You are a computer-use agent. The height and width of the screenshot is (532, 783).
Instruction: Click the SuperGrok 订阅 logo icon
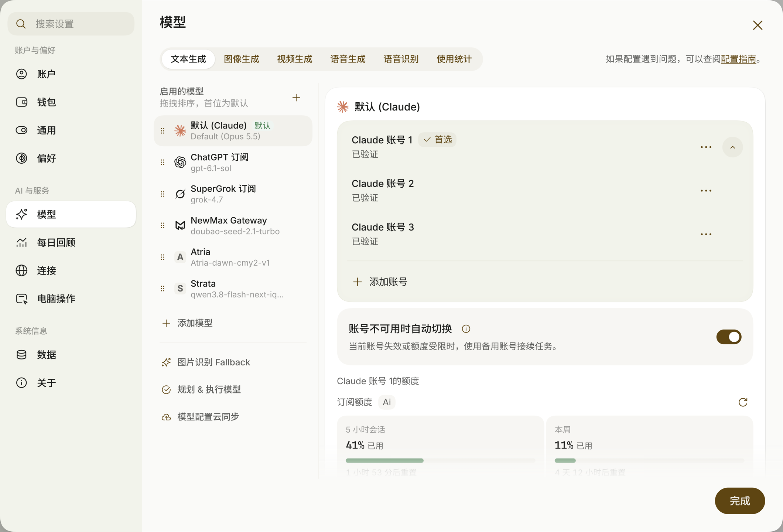click(x=180, y=194)
